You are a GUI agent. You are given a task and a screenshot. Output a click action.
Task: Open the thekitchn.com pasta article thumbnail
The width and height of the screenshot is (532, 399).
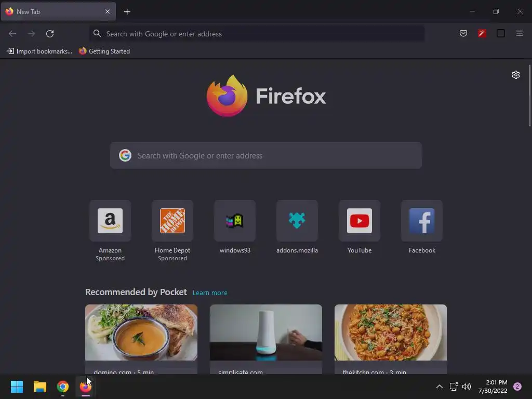(391, 332)
